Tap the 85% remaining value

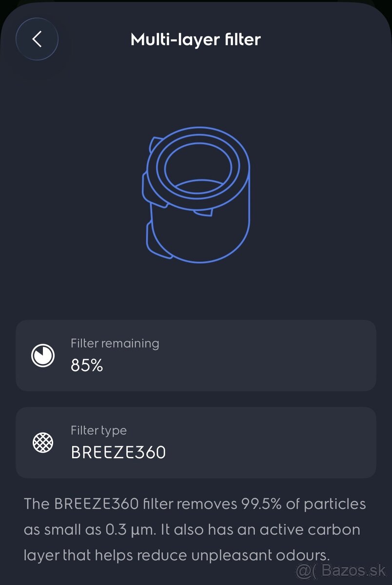(x=87, y=365)
